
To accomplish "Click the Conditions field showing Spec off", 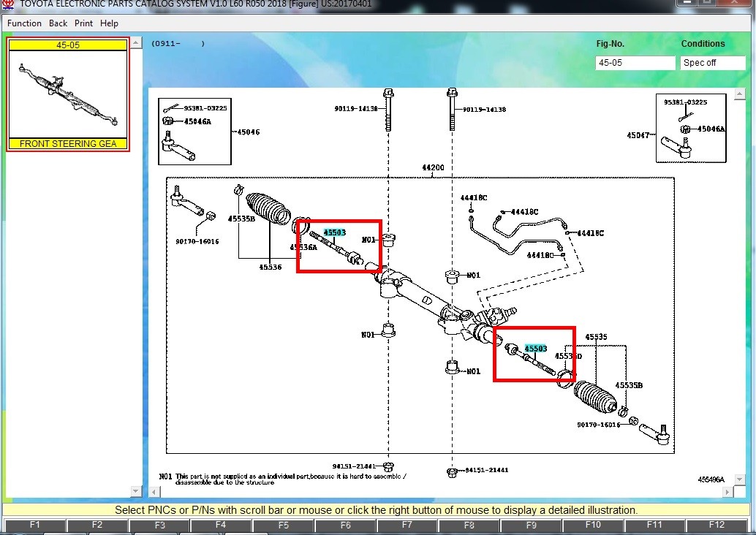I will [x=713, y=63].
